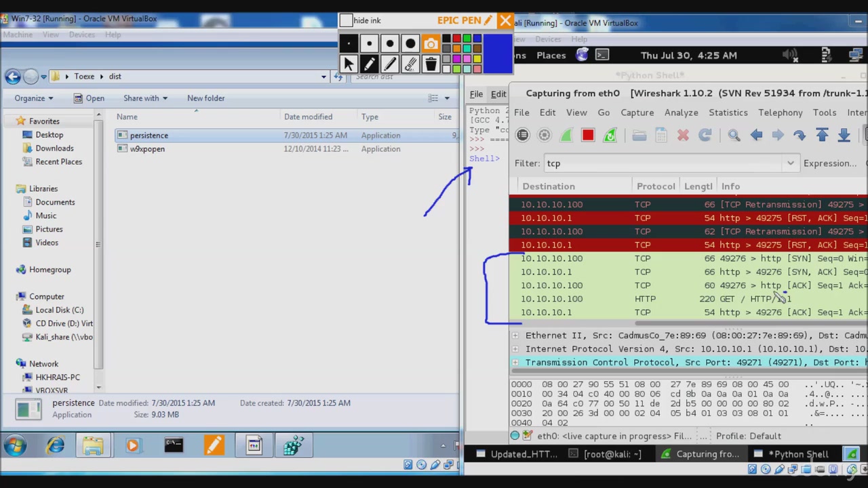
Task: Open the Wireshark filter history dropdown
Action: (790, 163)
